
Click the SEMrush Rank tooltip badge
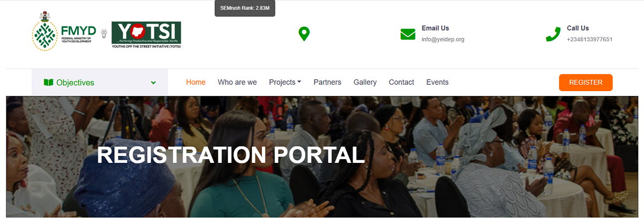245,9
